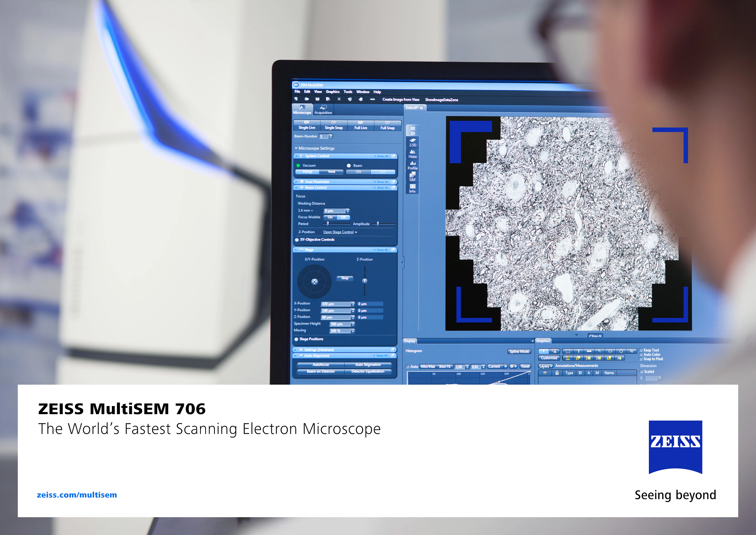This screenshot has width=756, height=535.
Task: Pop out the System Control panel icon
Action: 394,156
